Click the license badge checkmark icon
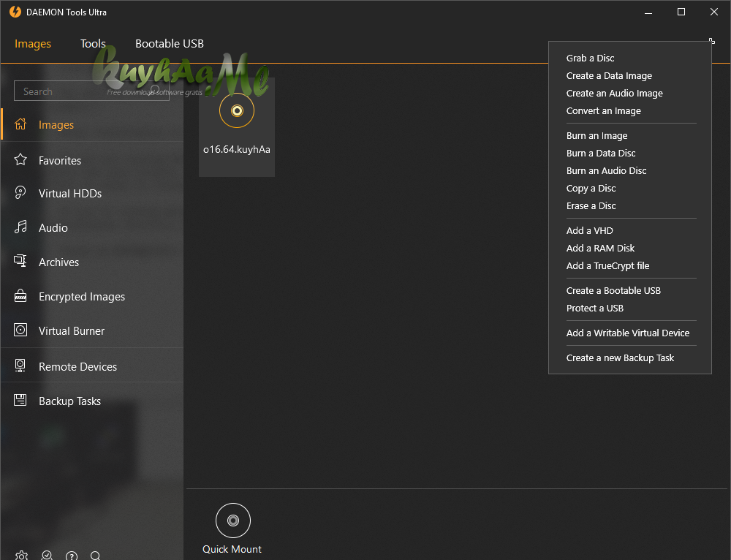The image size is (731, 560). 47,556
